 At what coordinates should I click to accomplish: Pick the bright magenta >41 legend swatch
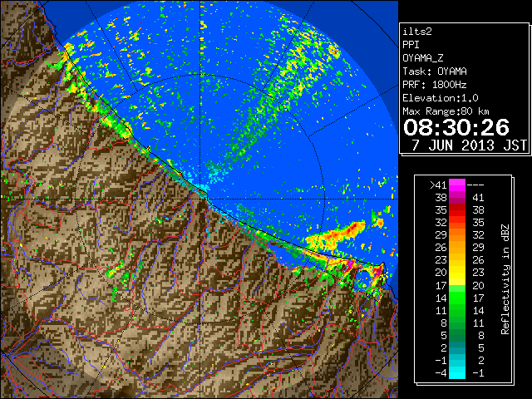point(457,185)
